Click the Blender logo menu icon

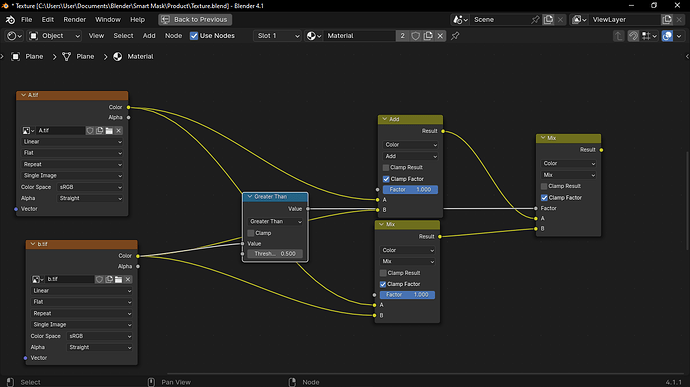pyautogui.click(x=10, y=20)
